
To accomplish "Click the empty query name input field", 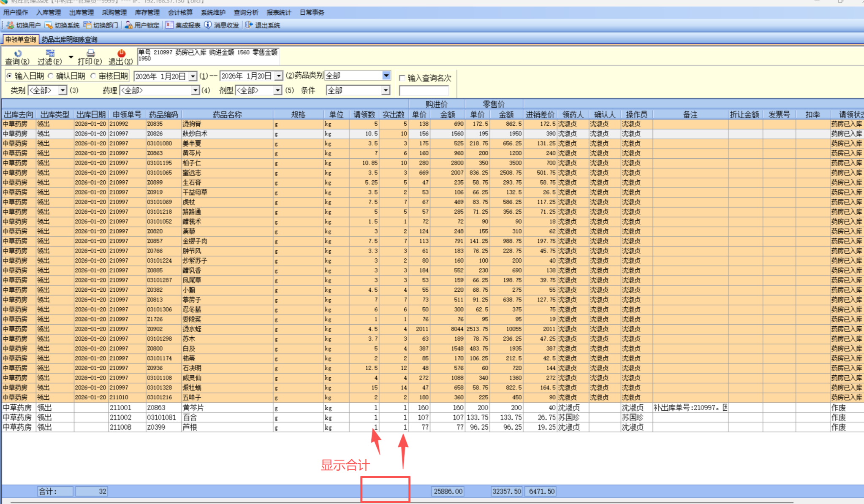I will 424,91.
